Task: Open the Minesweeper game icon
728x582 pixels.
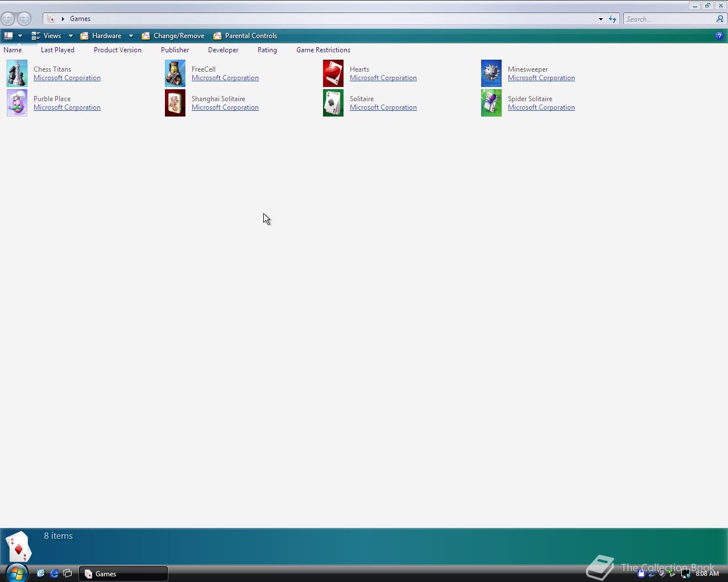Action: point(491,73)
